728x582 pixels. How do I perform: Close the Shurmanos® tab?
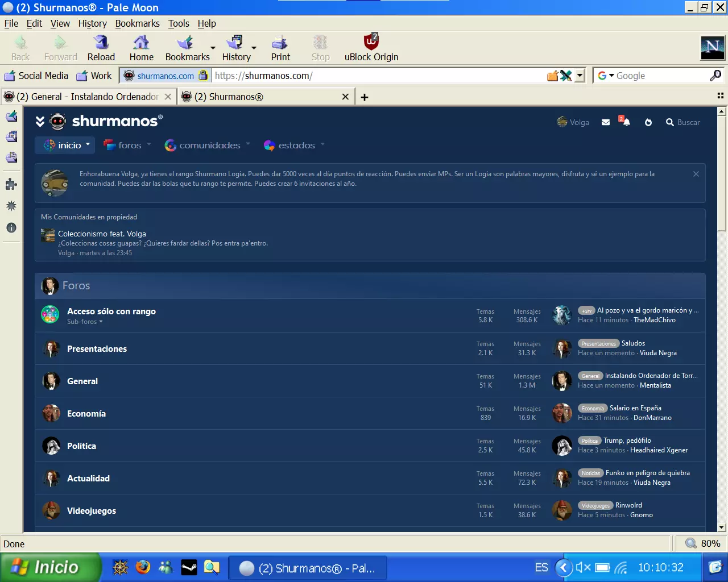(345, 97)
